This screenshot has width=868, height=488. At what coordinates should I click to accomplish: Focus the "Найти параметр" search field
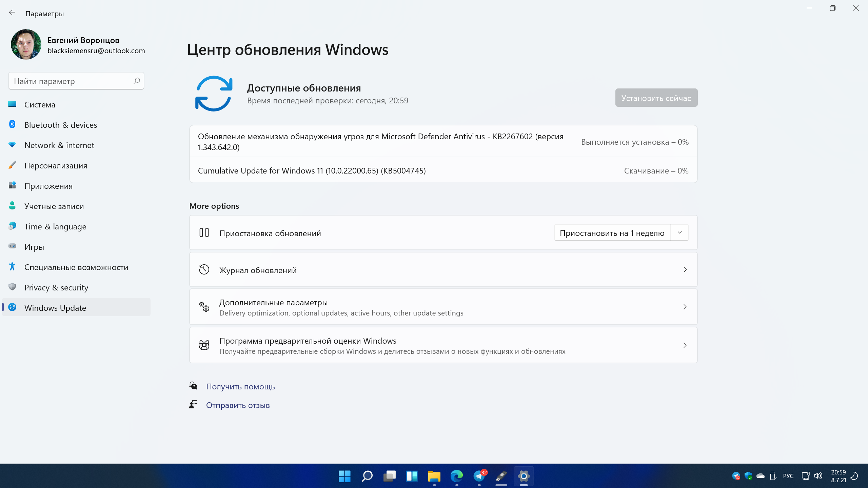coord(76,81)
